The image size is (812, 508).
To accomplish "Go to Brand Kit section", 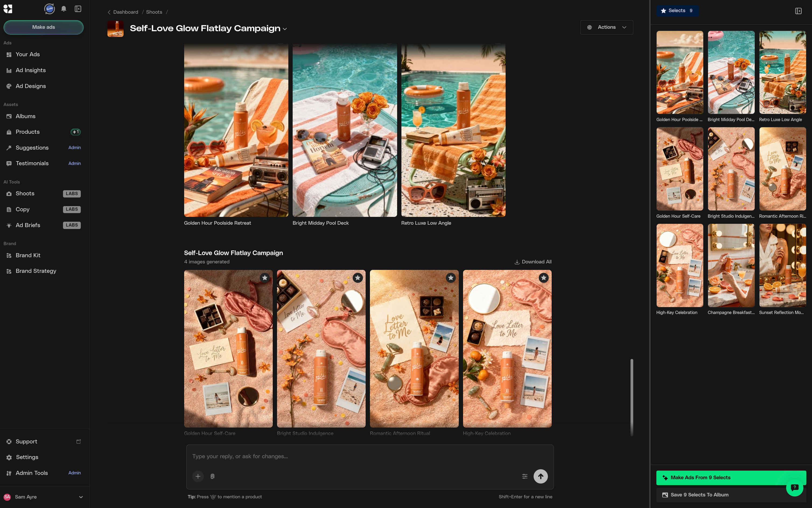I will pos(28,255).
